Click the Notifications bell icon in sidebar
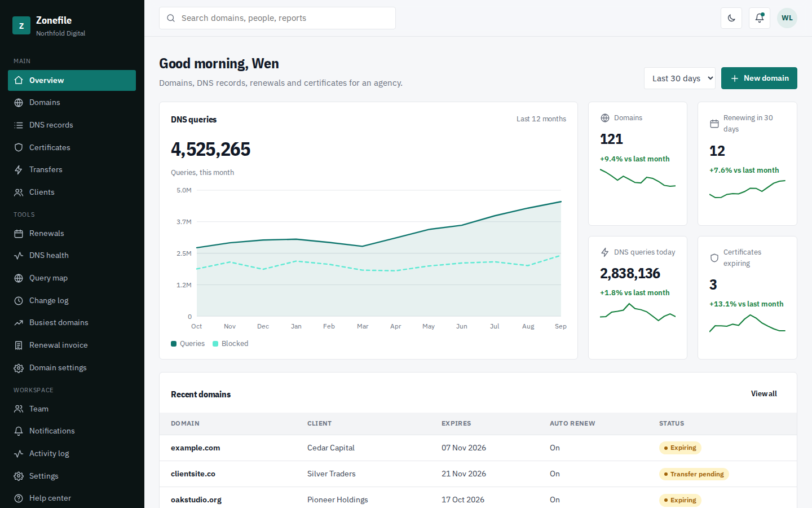Viewport: 812px width, 508px height. [x=19, y=431]
